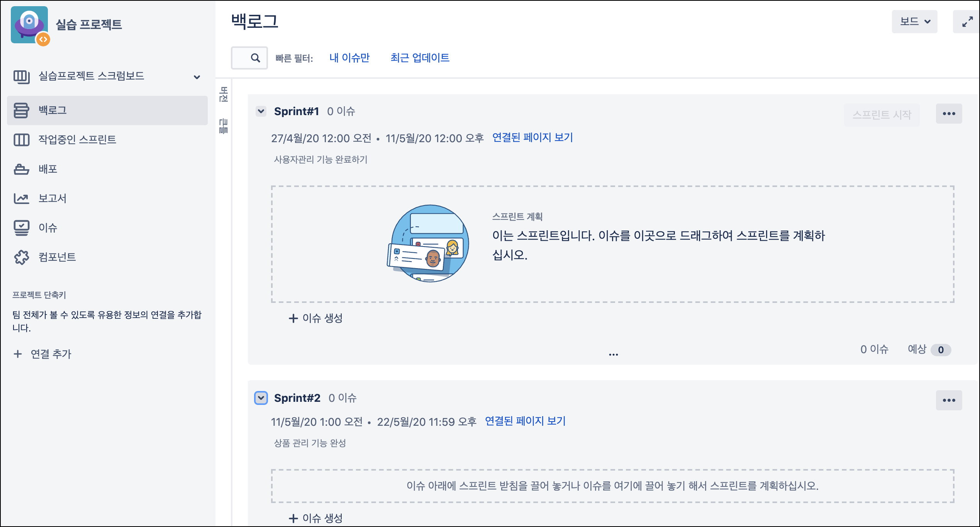Click Create issue (이슈 생성) under Sprint#1
This screenshot has height=527, width=980.
tap(316, 318)
